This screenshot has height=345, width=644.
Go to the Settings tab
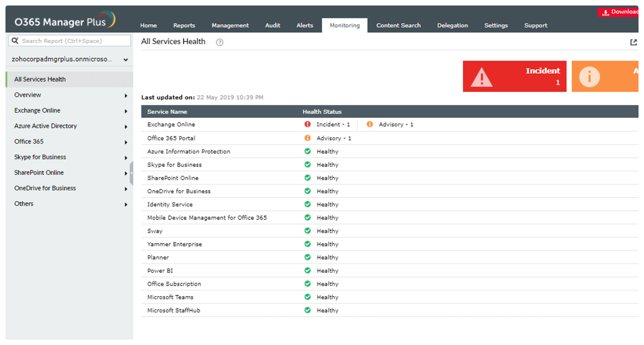click(x=496, y=25)
